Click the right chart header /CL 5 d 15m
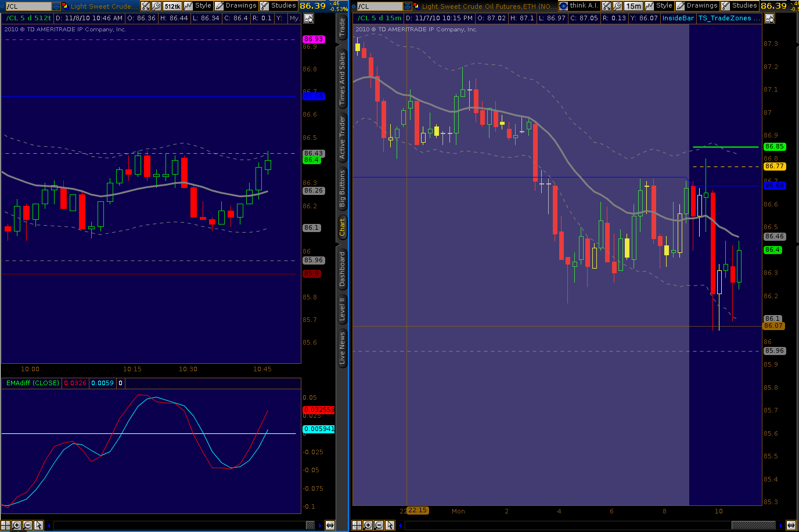 pos(379,18)
